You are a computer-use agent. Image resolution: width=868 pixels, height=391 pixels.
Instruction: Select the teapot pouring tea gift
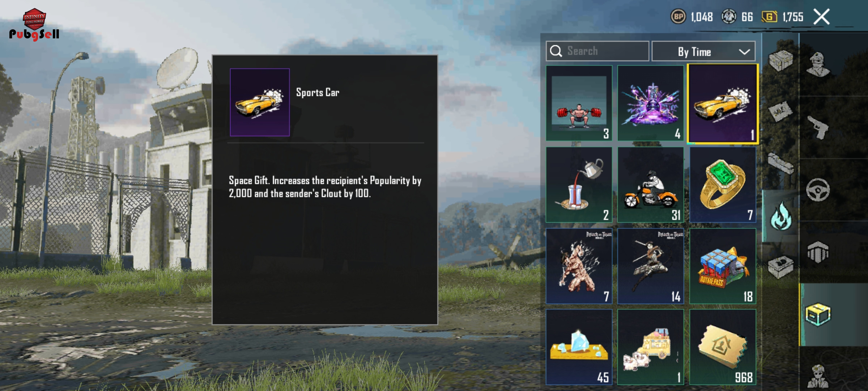coord(579,185)
